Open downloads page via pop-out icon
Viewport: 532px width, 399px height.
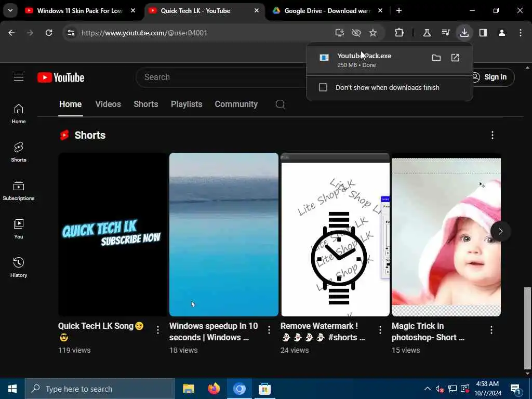pyautogui.click(x=455, y=58)
